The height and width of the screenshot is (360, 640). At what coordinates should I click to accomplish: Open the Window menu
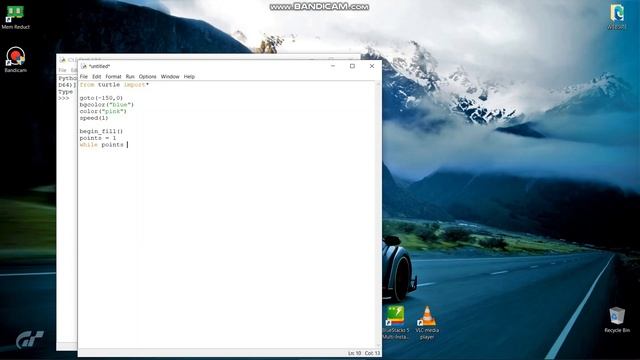[x=170, y=77]
